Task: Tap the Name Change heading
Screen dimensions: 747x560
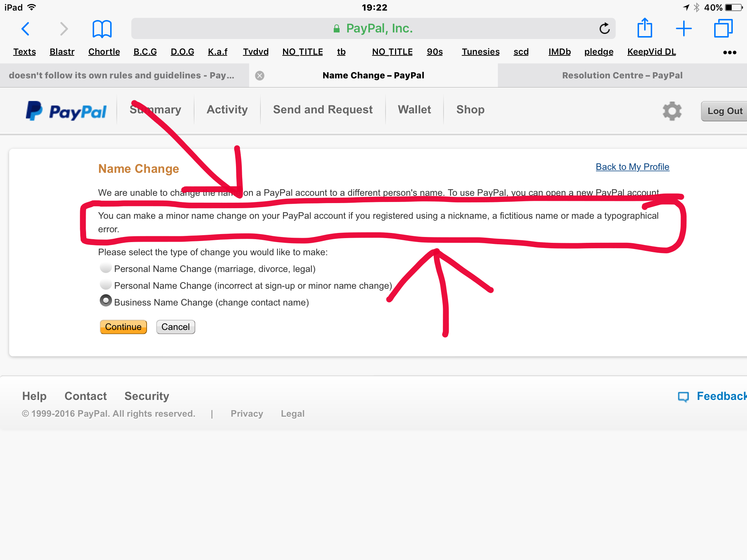Action: tap(139, 169)
